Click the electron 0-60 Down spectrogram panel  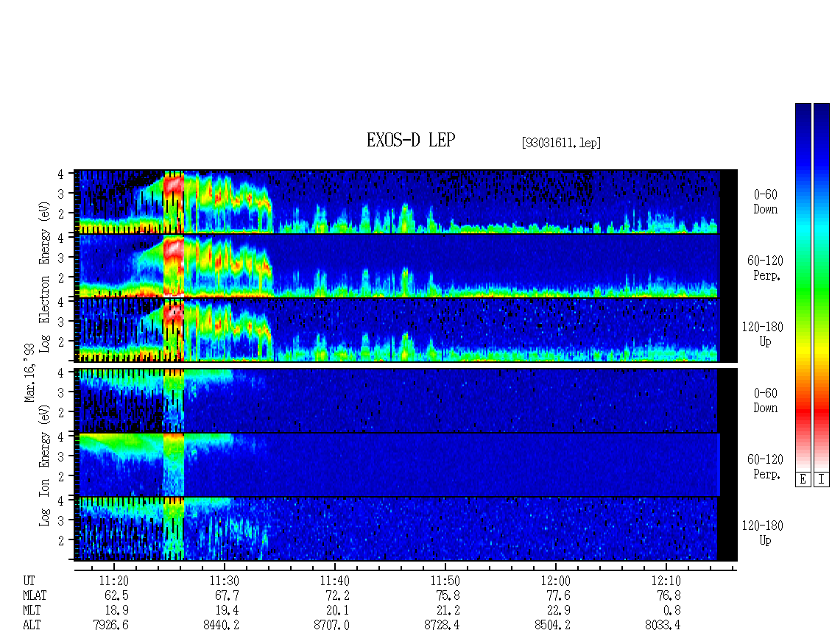coord(406,202)
